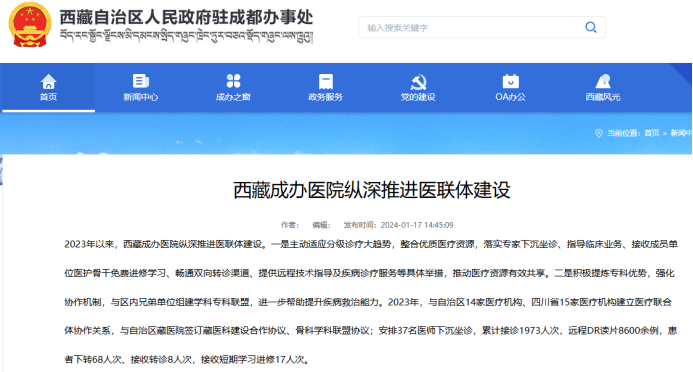
Task: Open the 党的建设 menu item
Action: click(x=418, y=97)
